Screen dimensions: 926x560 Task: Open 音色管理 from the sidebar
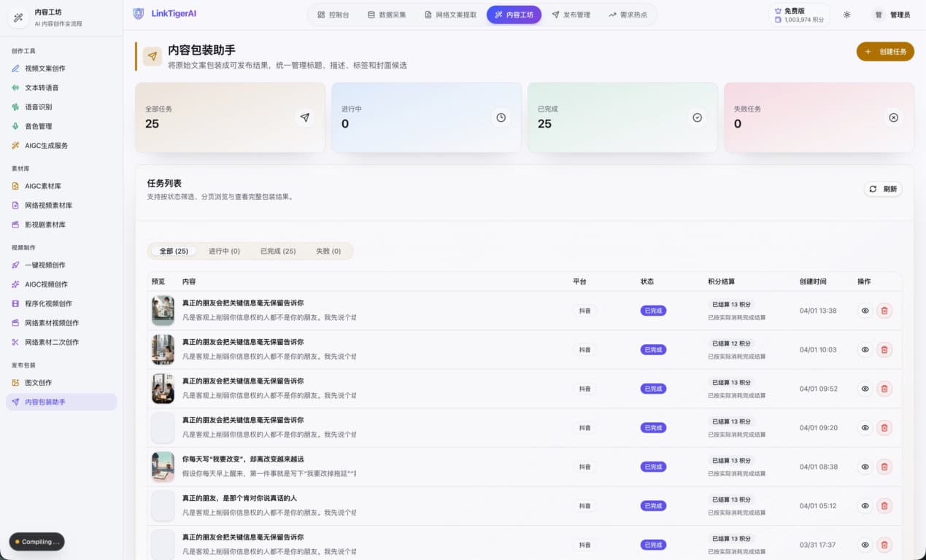click(39, 126)
